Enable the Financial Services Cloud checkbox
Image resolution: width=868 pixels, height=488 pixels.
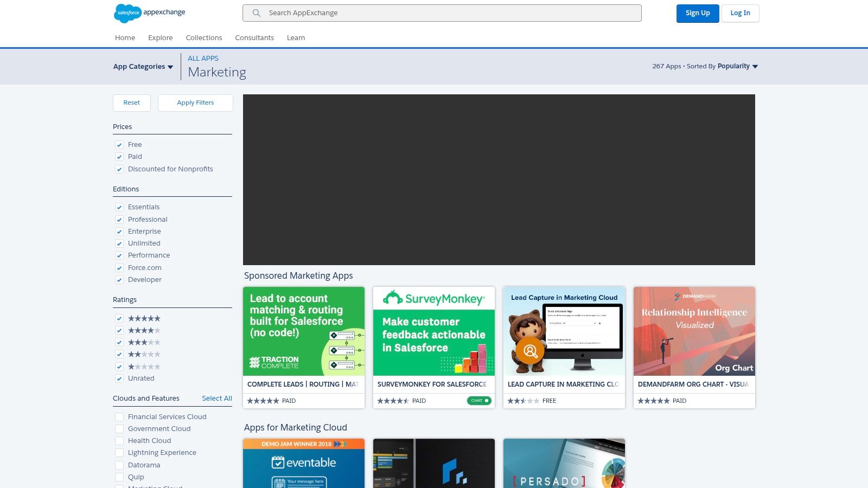(x=119, y=417)
